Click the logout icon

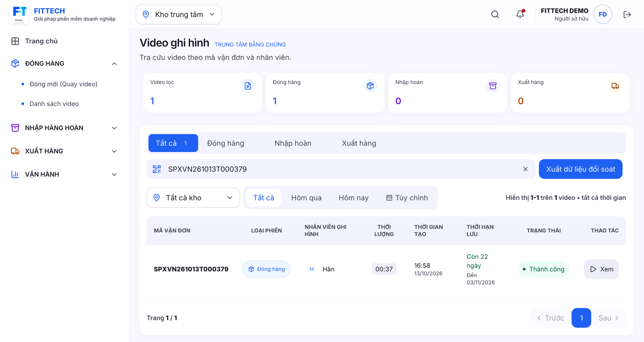[x=627, y=14]
